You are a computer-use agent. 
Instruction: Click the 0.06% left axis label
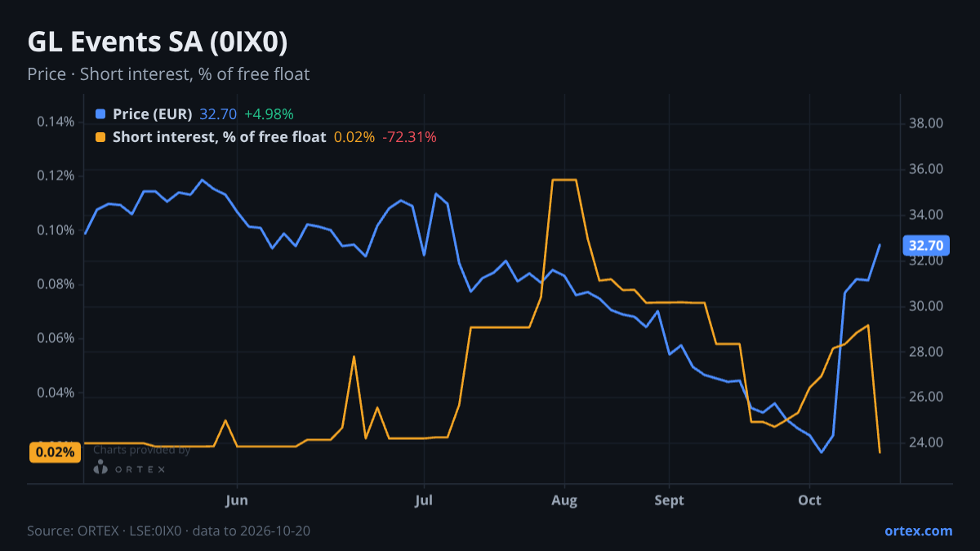coord(56,338)
